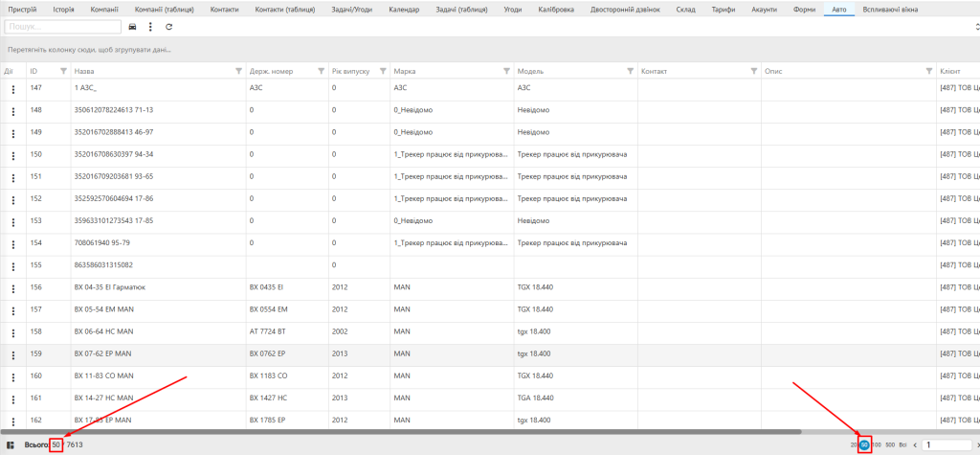980x455 pixels.
Task: Open the Акаунти tab
Action: (765, 10)
